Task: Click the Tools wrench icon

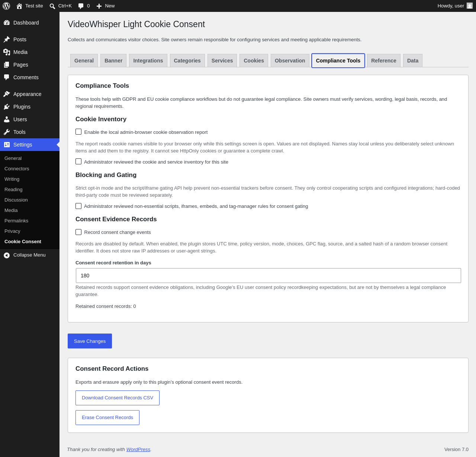Action: (7, 132)
